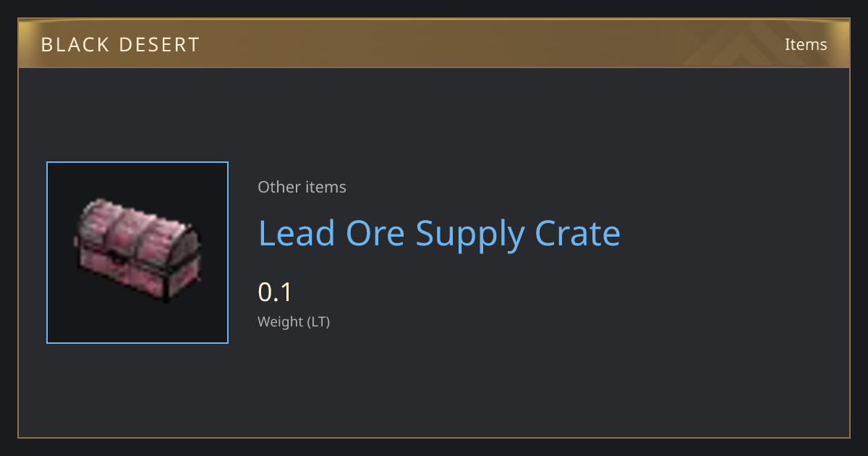Screen dimensions: 868x456
Task: Click the gold header banner bar
Action: (434, 44)
